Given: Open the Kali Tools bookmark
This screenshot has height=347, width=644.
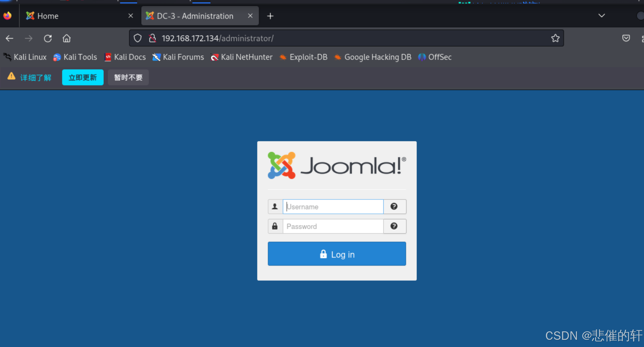Looking at the screenshot, I should [75, 57].
